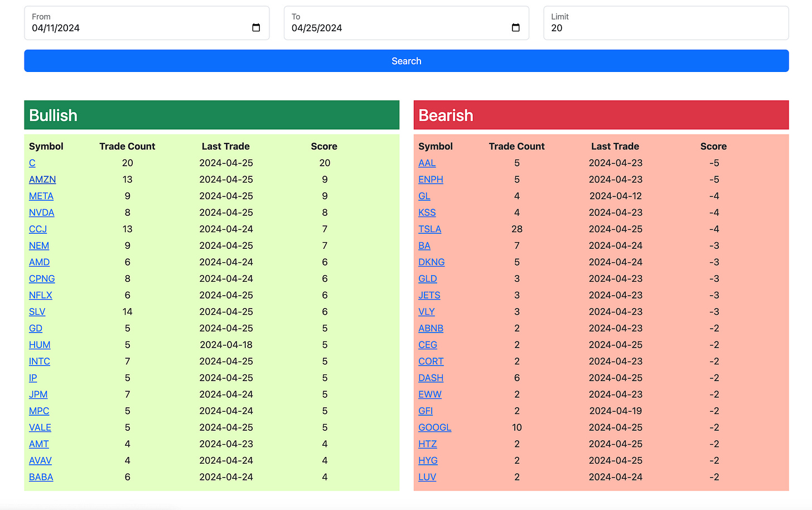Viewport: 812px width, 510px height.
Task: Click Score header in Bullish table
Action: click(324, 146)
